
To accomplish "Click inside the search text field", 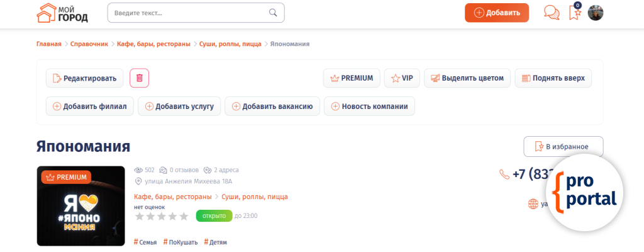I will [189, 13].
